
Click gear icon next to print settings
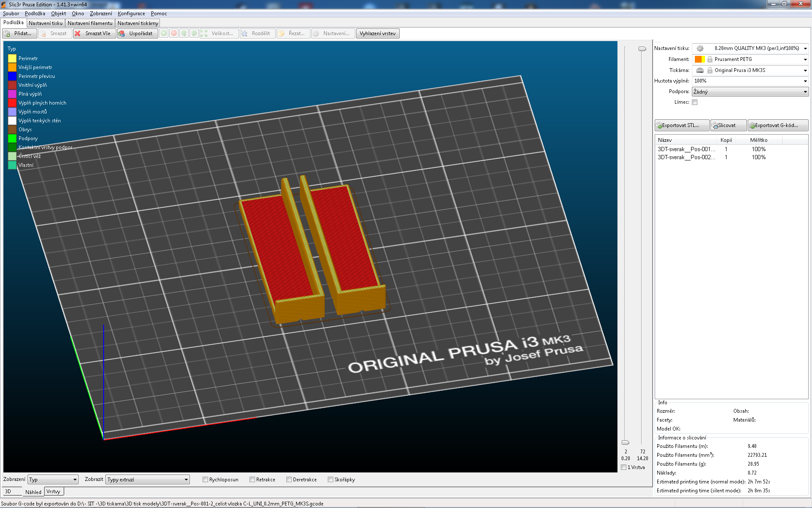(700, 48)
